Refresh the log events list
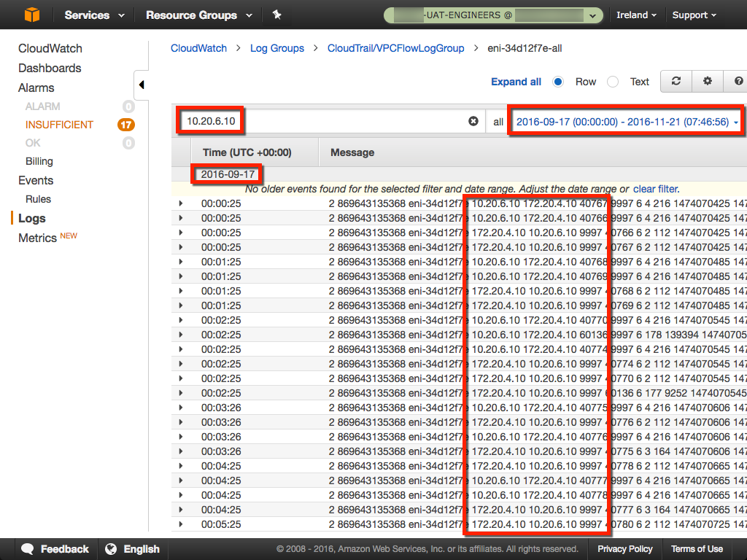Viewport: 747px width, 560px height. [676, 82]
